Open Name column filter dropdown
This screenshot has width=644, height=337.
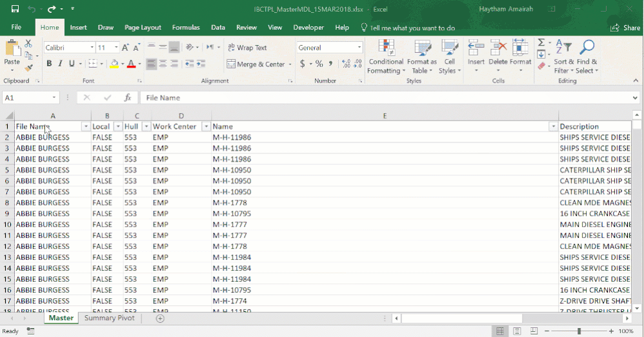point(553,127)
